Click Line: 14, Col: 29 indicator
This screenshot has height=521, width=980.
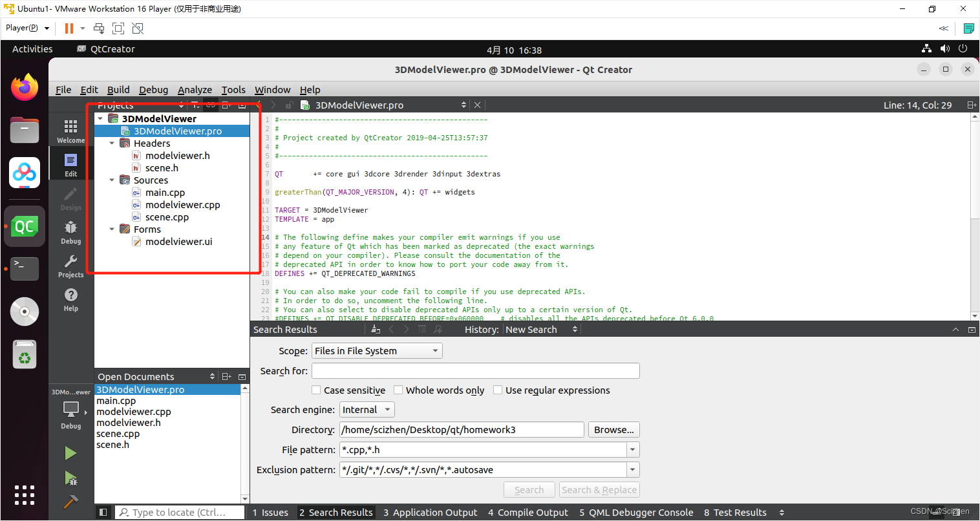click(917, 105)
